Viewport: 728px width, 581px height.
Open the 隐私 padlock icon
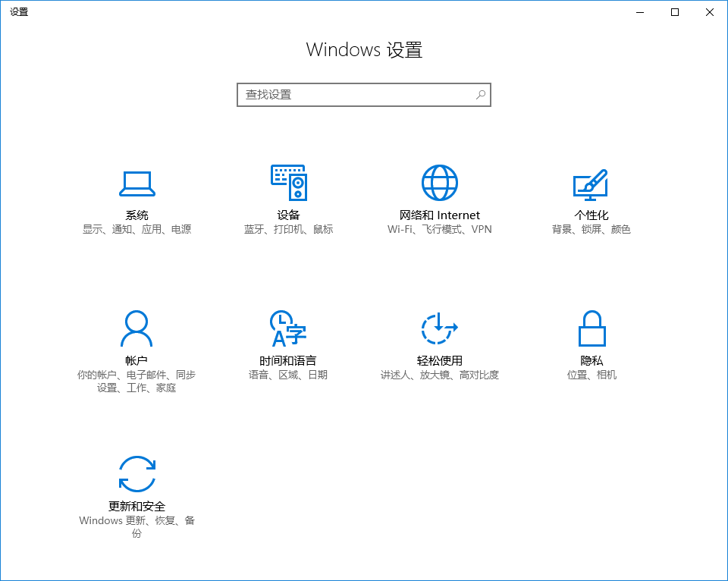coord(592,328)
